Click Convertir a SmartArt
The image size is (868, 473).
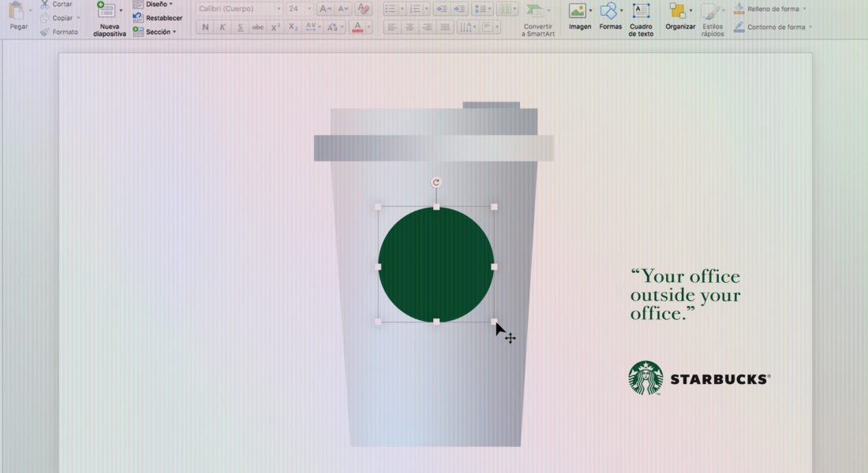pos(537,20)
